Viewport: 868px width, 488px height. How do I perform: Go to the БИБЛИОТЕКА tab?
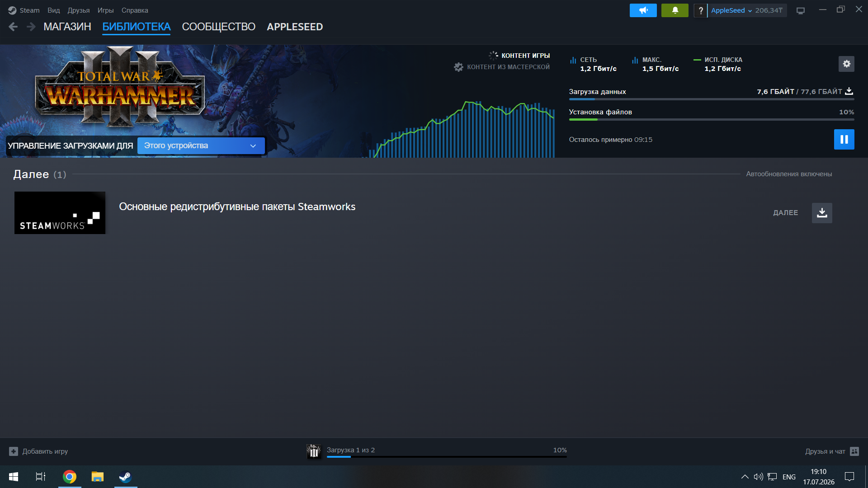(x=136, y=27)
